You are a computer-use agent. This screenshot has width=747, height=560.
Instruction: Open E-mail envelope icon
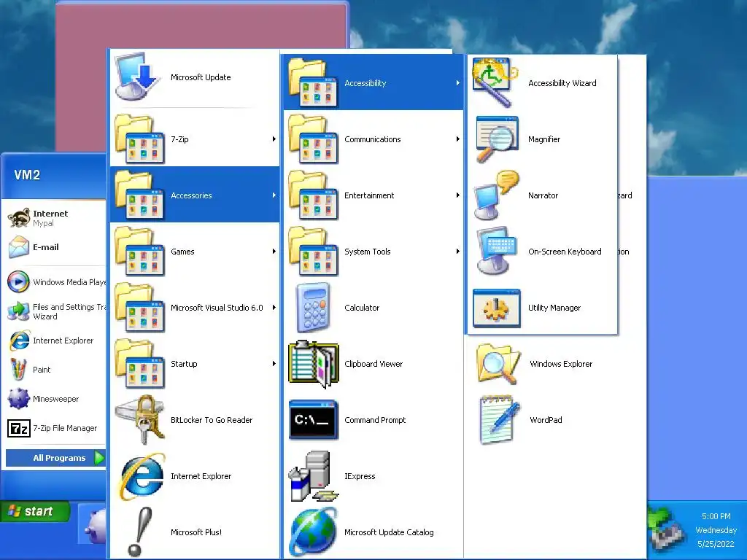pyautogui.click(x=18, y=247)
